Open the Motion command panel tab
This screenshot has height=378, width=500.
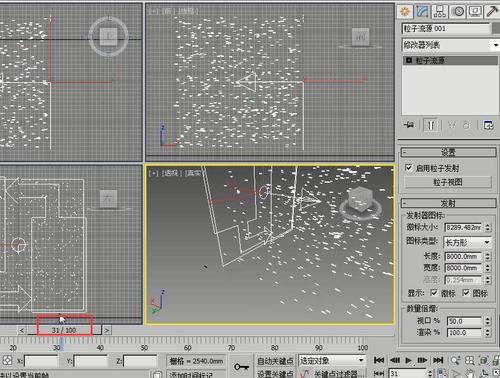(x=458, y=12)
